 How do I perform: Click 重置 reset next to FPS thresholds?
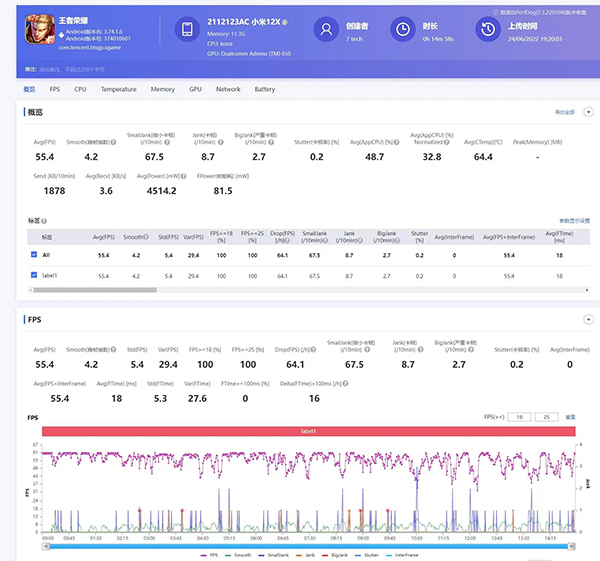click(571, 416)
